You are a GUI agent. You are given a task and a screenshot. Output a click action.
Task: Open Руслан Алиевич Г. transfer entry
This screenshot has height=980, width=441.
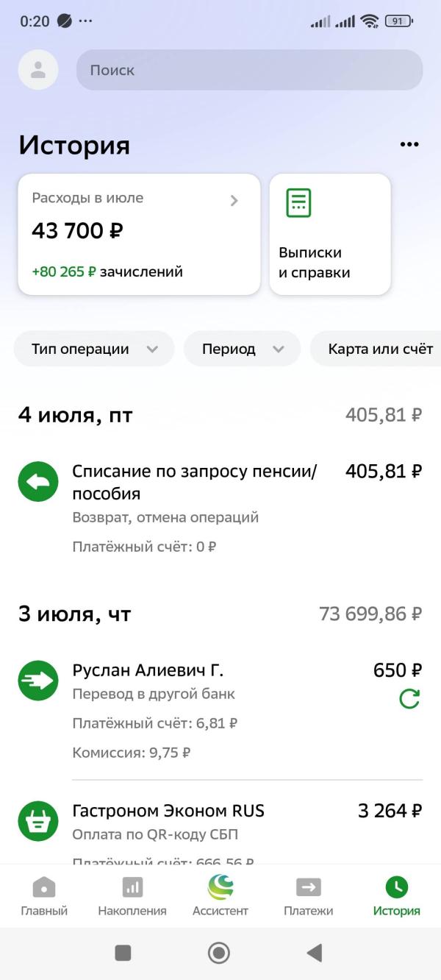220,711
